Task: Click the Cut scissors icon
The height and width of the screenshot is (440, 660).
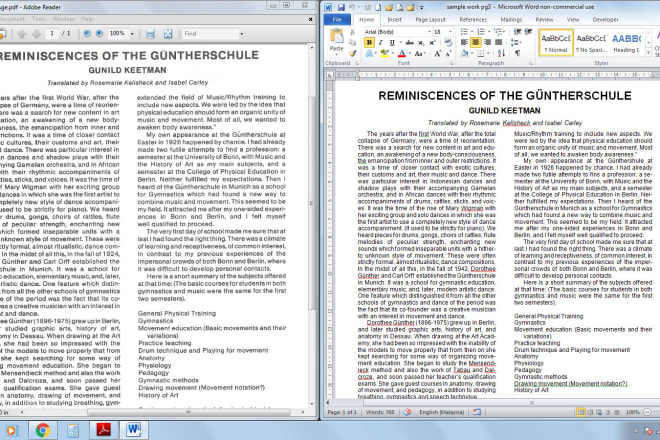Action: coord(353,32)
